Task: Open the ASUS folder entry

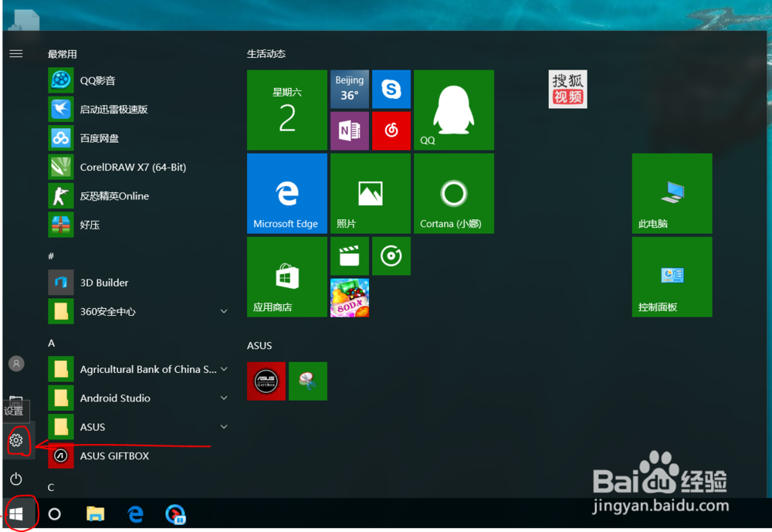Action: point(138,426)
